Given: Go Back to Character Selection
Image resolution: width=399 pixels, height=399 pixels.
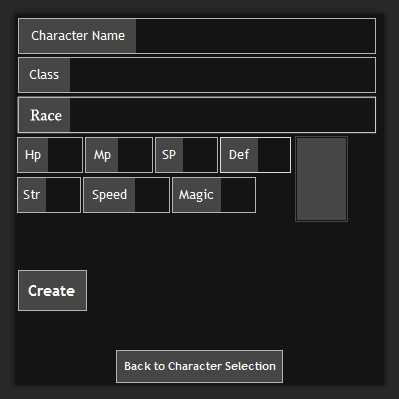Looking at the screenshot, I should (199, 366).
